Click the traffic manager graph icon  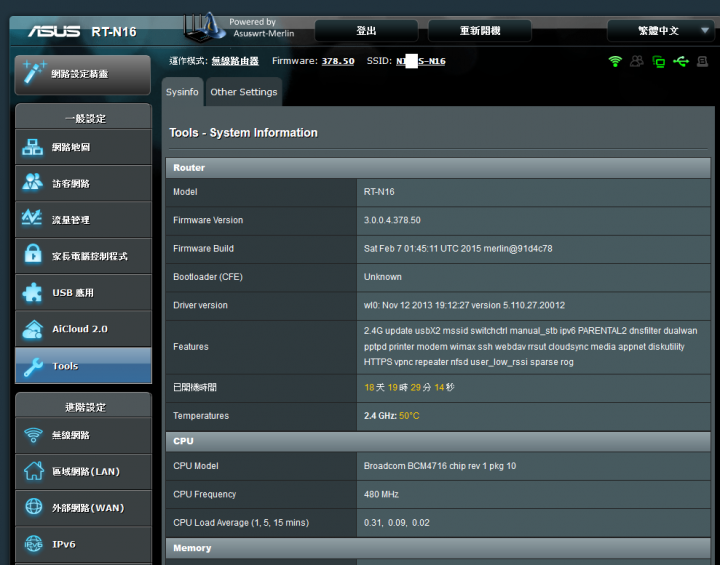[x=32, y=218]
